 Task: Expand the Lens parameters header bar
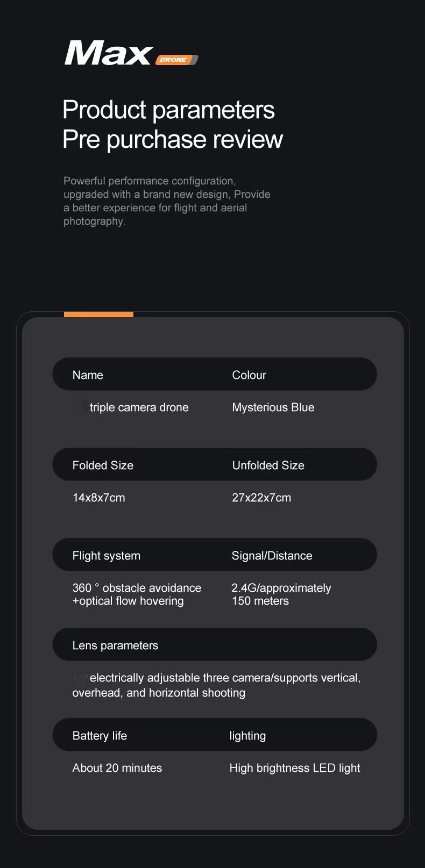point(214,645)
